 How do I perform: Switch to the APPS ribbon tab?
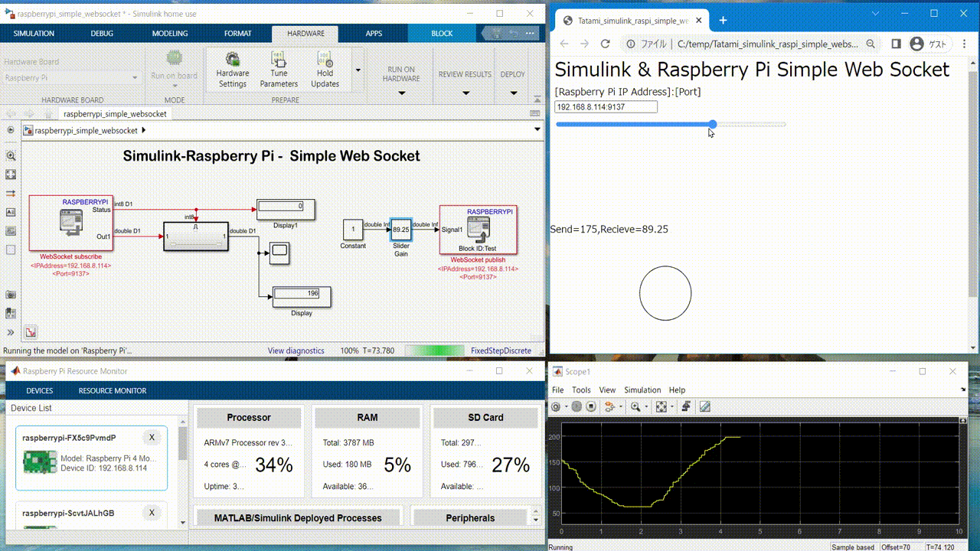pos(374,34)
